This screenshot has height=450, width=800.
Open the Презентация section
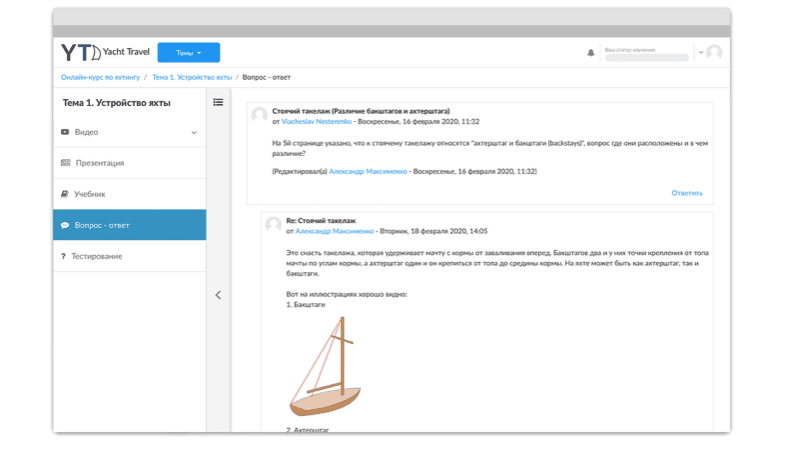pyautogui.click(x=99, y=163)
